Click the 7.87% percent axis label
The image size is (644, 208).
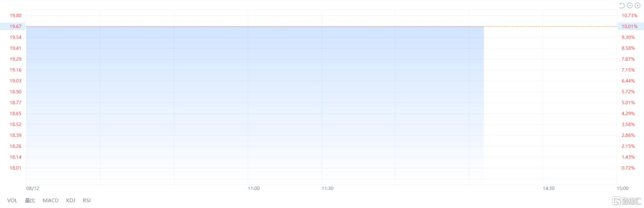pyautogui.click(x=628, y=59)
